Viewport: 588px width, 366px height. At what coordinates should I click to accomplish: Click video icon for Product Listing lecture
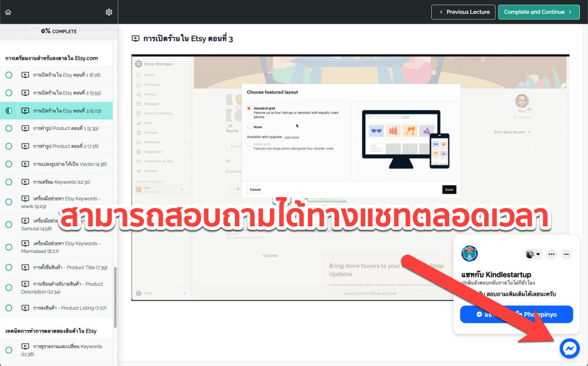point(25,308)
